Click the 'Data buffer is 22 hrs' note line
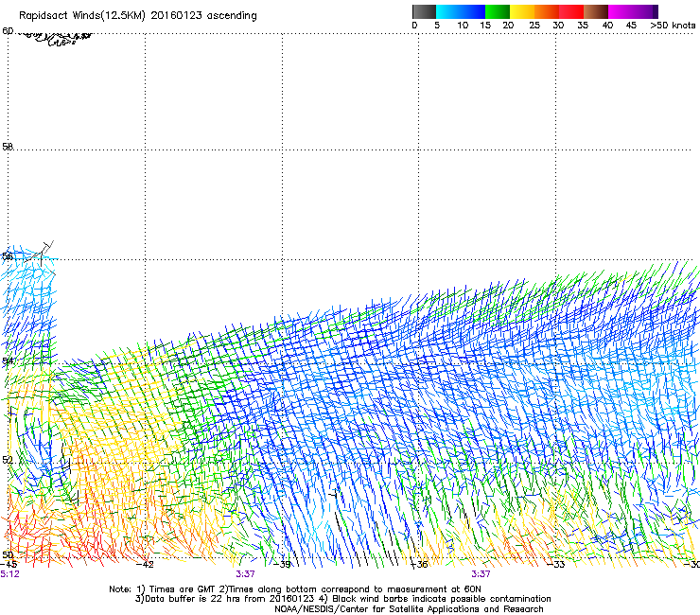 click(342, 599)
